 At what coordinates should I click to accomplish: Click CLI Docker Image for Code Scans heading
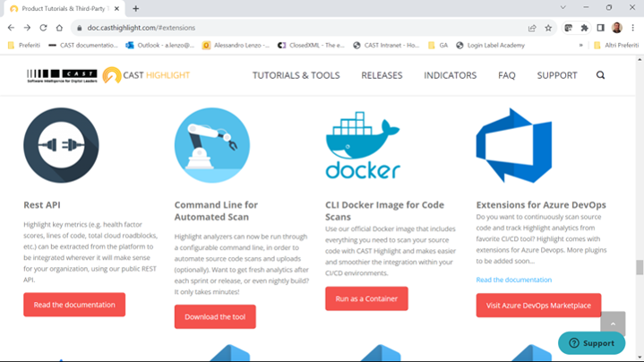point(384,211)
